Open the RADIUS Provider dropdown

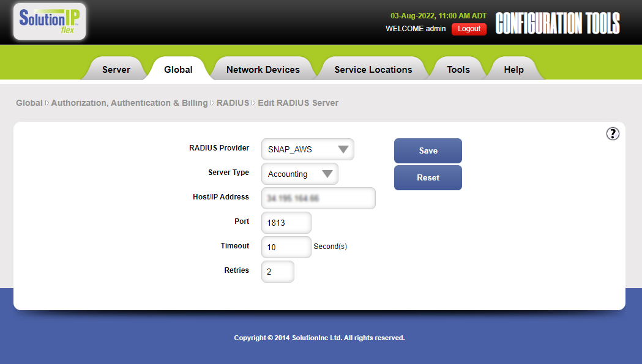tap(308, 149)
